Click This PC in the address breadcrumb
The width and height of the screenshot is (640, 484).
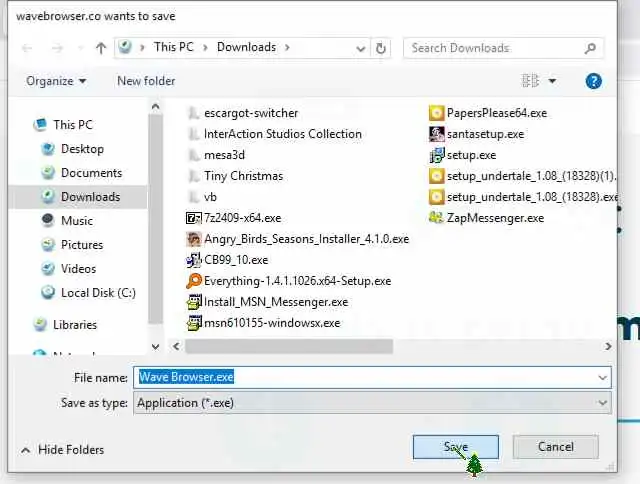click(173, 47)
